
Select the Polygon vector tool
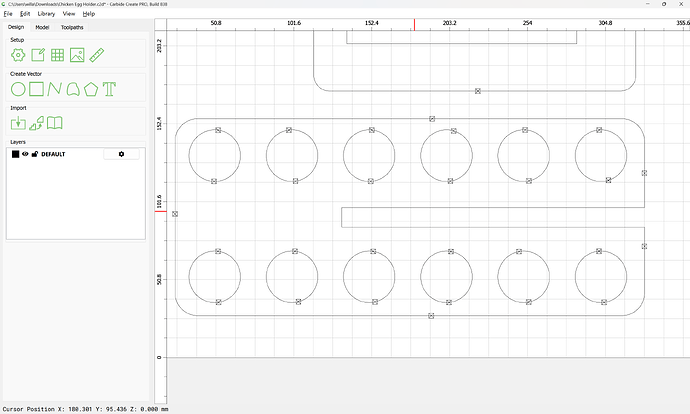point(91,89)
